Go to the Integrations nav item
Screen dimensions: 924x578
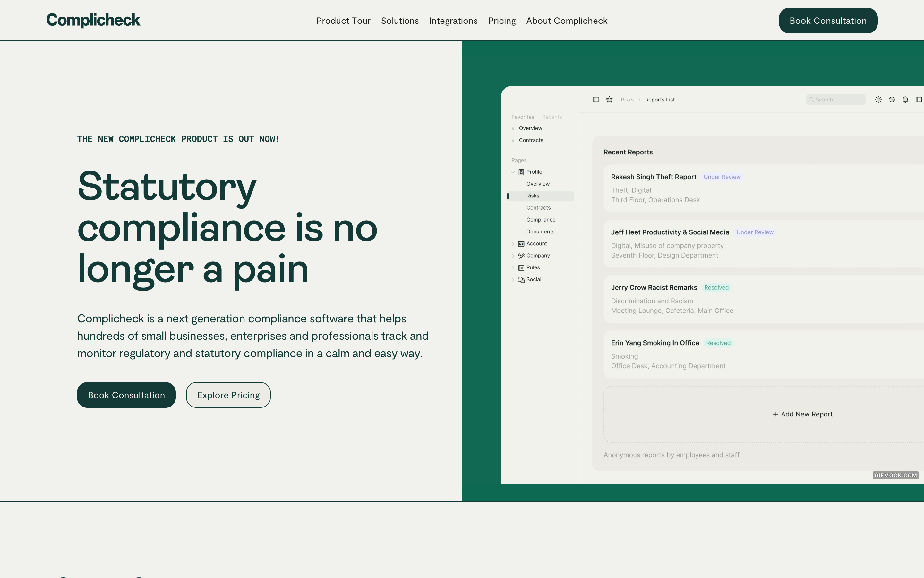(x=453, y=21)
